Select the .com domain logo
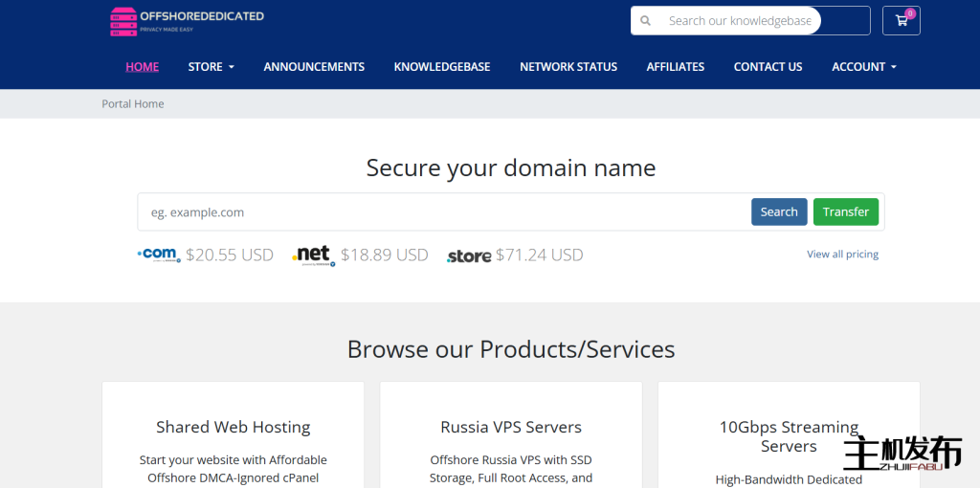The image size is (980, 488). pos(159,255)
